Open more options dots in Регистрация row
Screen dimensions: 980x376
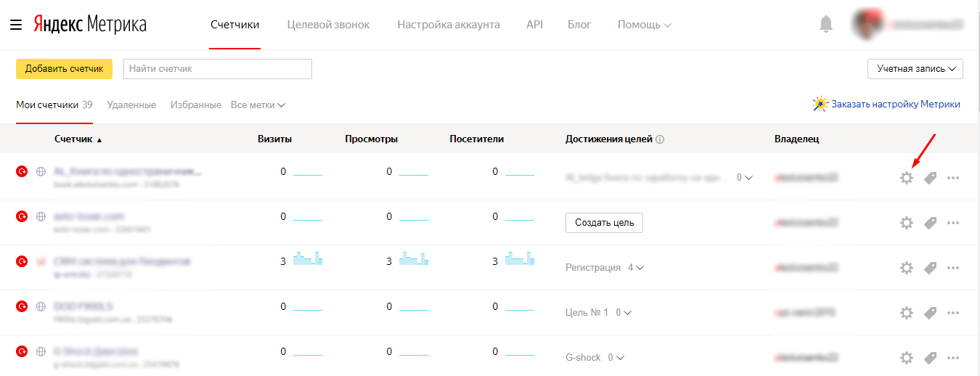point(954,268)
